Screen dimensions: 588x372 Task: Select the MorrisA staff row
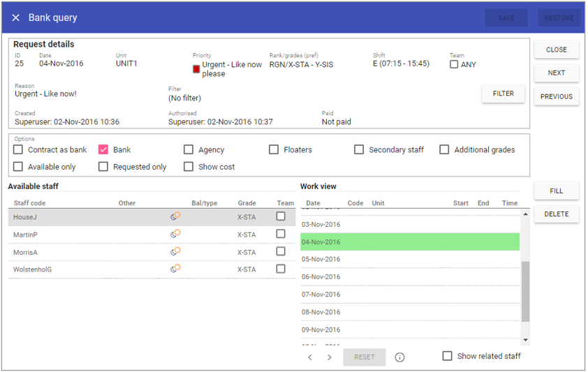click(x=152, y=252)
